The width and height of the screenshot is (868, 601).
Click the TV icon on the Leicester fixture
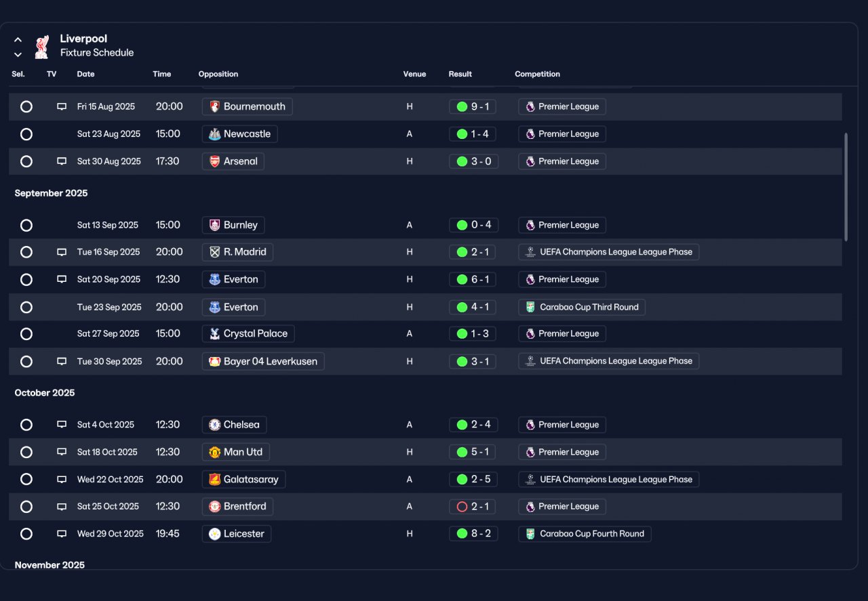click(62, 534)
